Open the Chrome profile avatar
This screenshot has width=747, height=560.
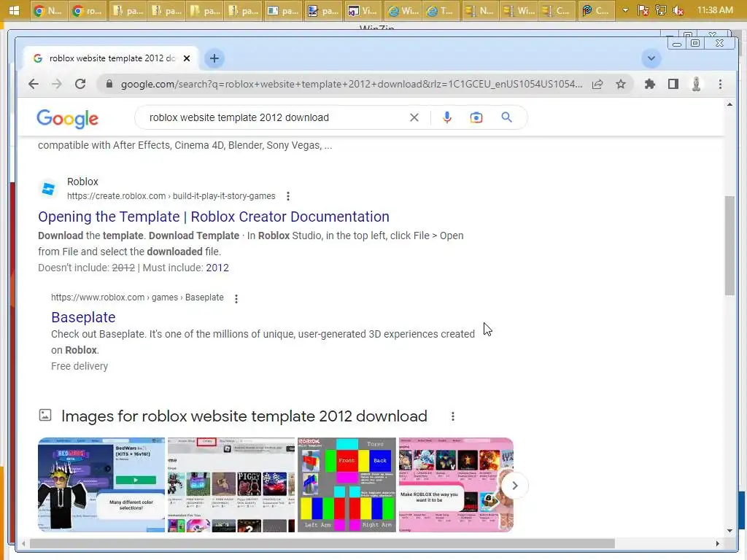(x=697, y=84)
